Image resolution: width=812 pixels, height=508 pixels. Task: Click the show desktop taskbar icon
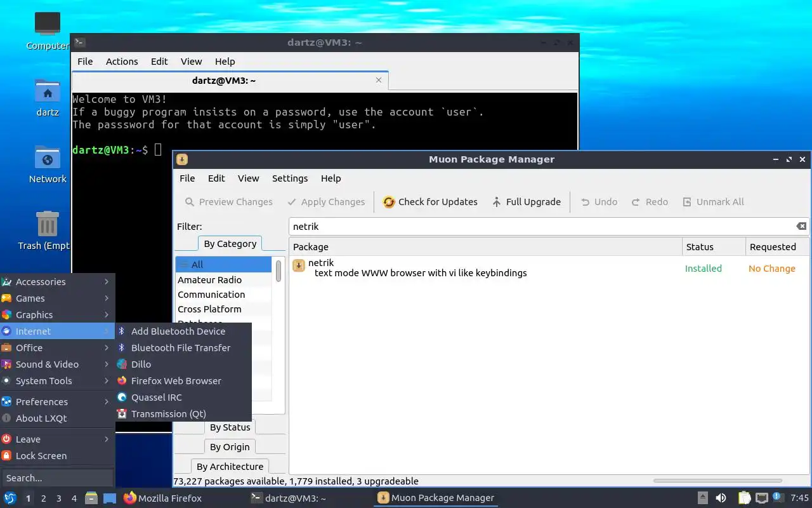(x=110, y=498)
